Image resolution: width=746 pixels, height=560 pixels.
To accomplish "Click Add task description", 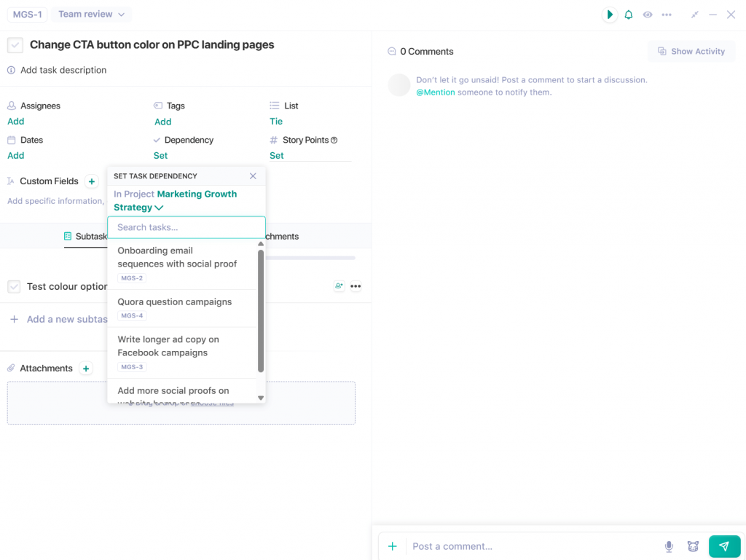I will (x=63, y=70).
